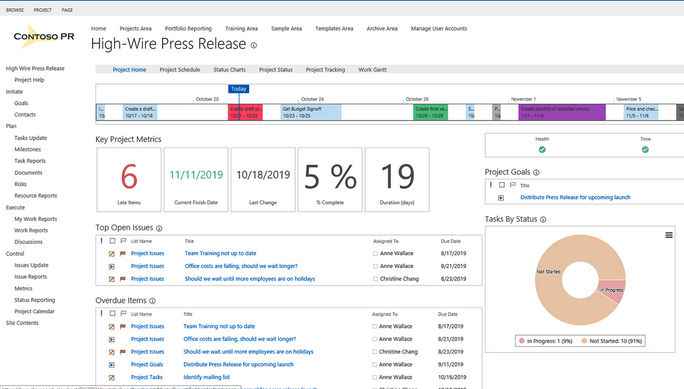Click the Health green checkmark indicator

(542, 150)
